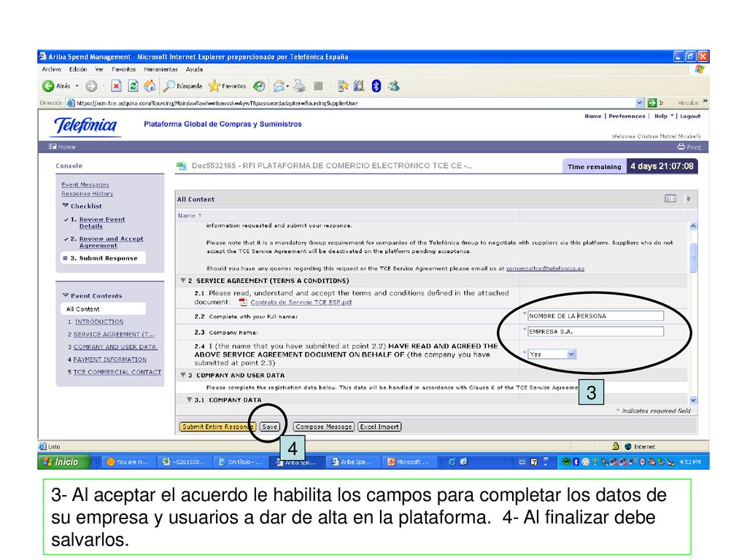Open Review Event Details checklist link

[x=102, y=222]
